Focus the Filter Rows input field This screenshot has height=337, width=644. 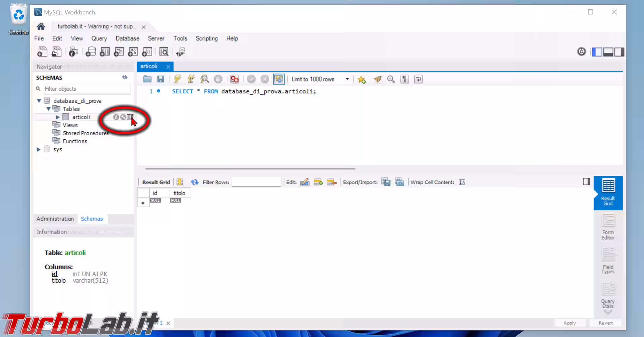click(x=256, y=182)
